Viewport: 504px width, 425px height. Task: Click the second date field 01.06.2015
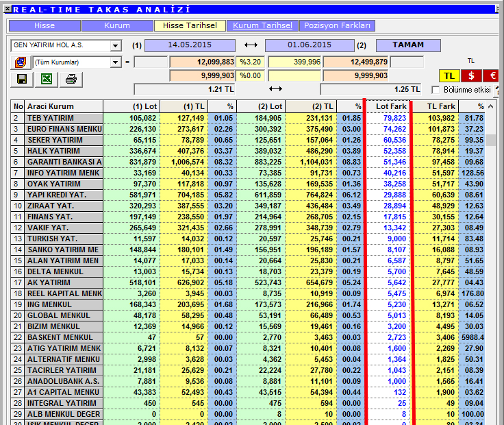click(x=310, y=45)
